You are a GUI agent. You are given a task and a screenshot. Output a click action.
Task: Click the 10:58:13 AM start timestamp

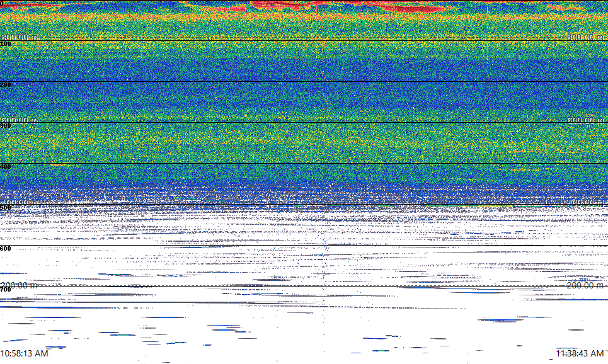click(x=25, y=353)
